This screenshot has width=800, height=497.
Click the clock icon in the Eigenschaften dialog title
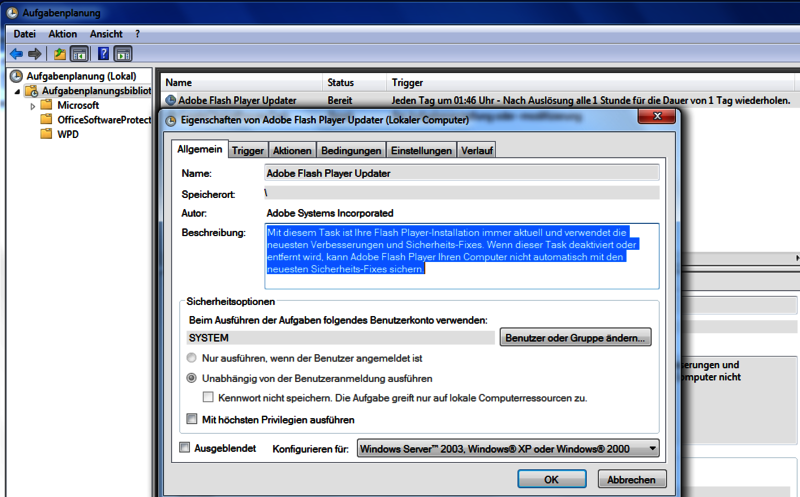171,120
